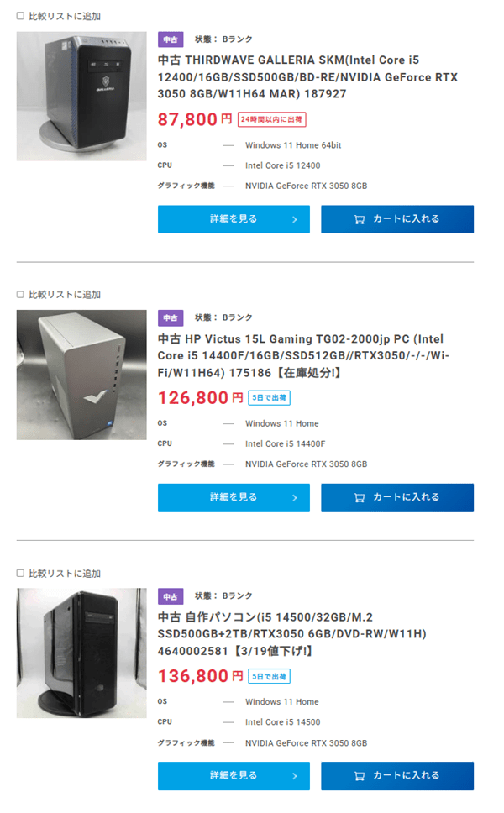504x813 pixels.
Task: Click the cart icon on HP Victus's カートに入れる button
Action: [x=358, y=497]
